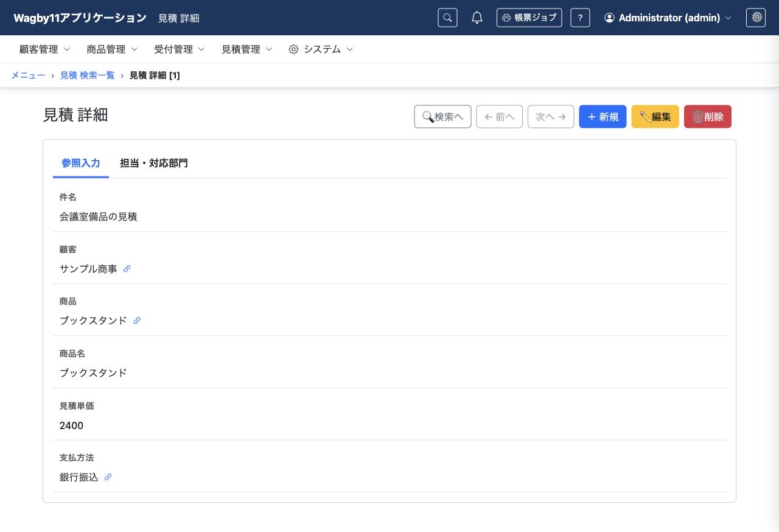This screenshot has height=532, width=779.
Task: Open the settings gear in top-right corner
Action: tap(756, 17)
